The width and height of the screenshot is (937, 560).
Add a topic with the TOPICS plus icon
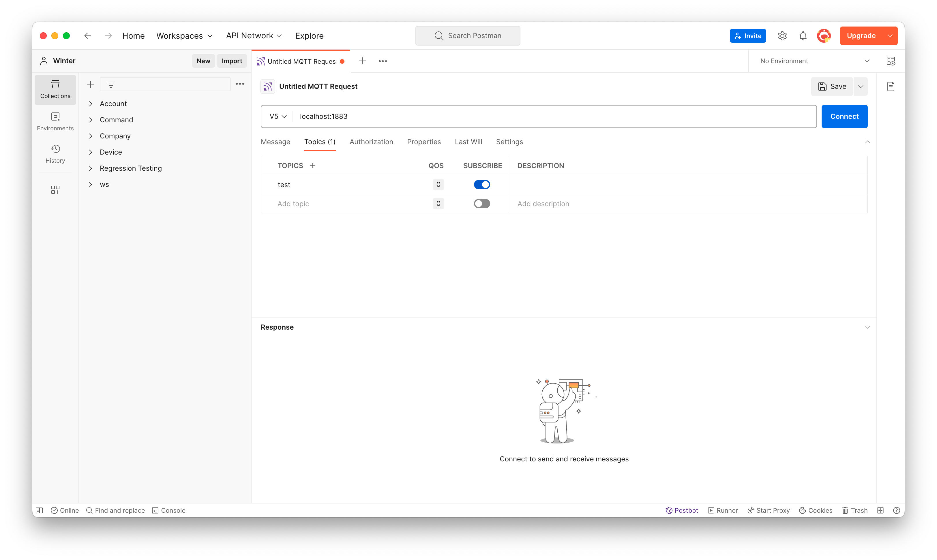click(x=312, y=165)
